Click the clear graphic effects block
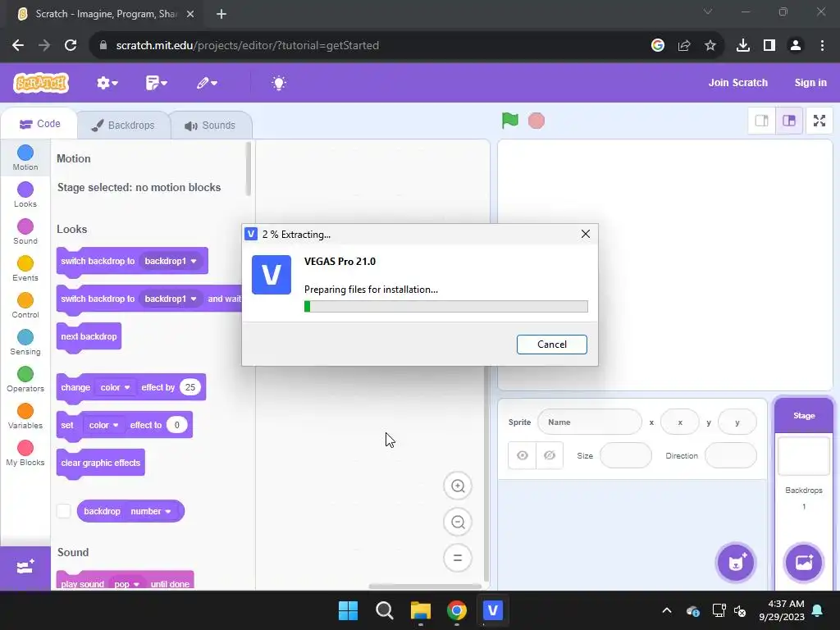The height and width of the screenshot is (630, 840). [101, 463]
